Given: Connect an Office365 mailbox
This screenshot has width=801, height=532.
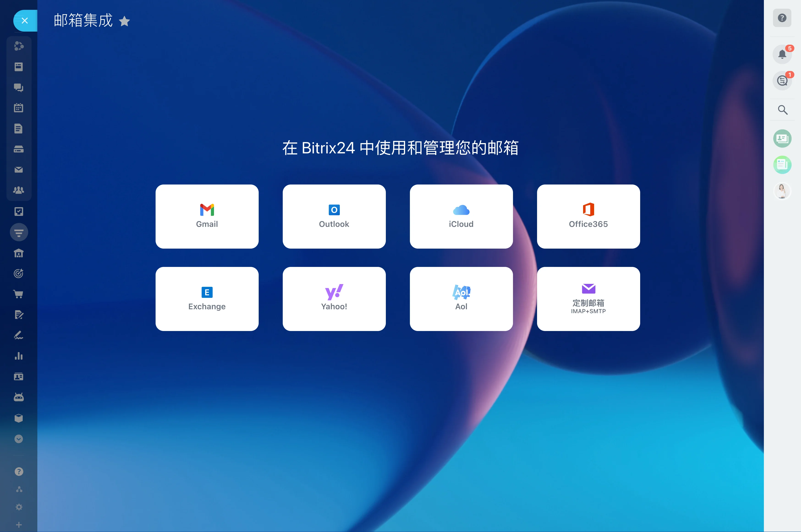Looking at the screenshot, I should (588, 217).
